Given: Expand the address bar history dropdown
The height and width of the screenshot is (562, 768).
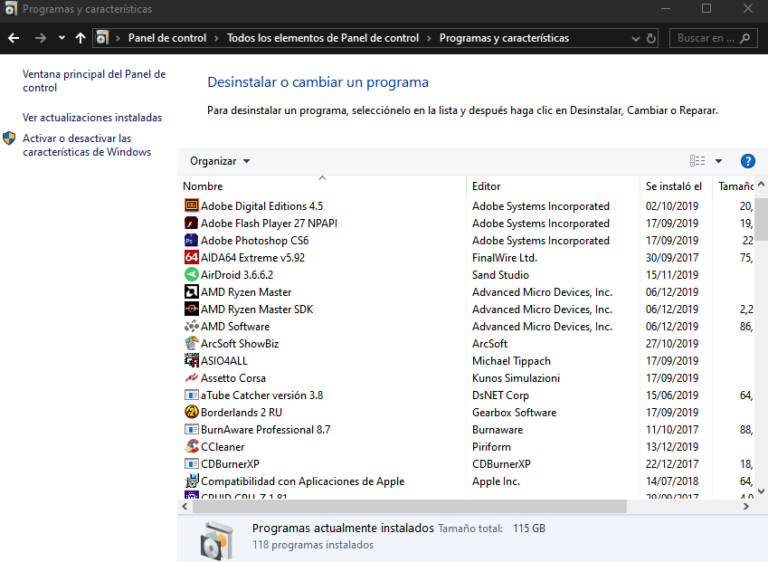Looking at the screenshot, I should [x=636, y=38].
